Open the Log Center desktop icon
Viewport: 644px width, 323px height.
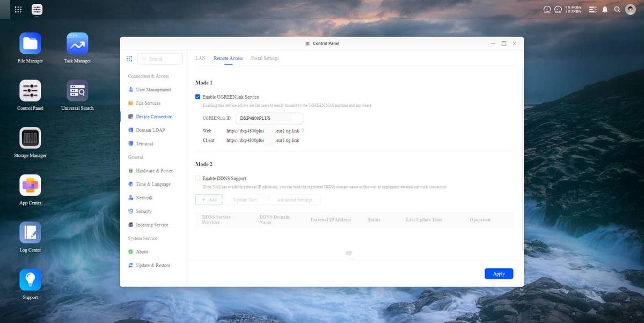point(30,233)
